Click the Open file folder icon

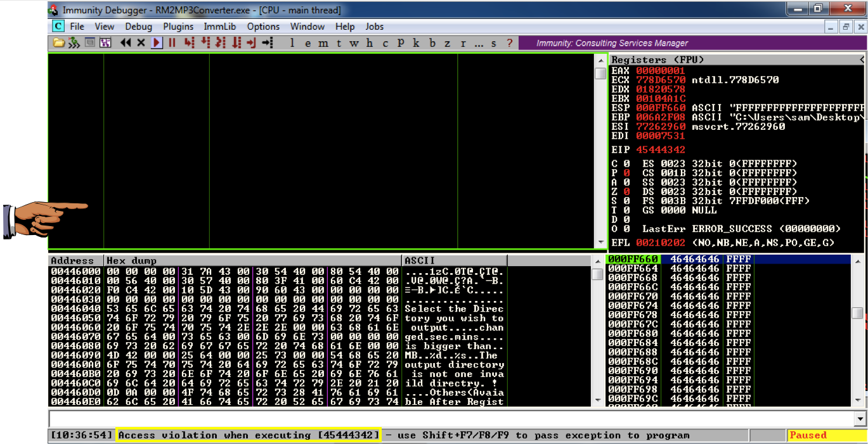pyautogui.click(x=58, y=43)
